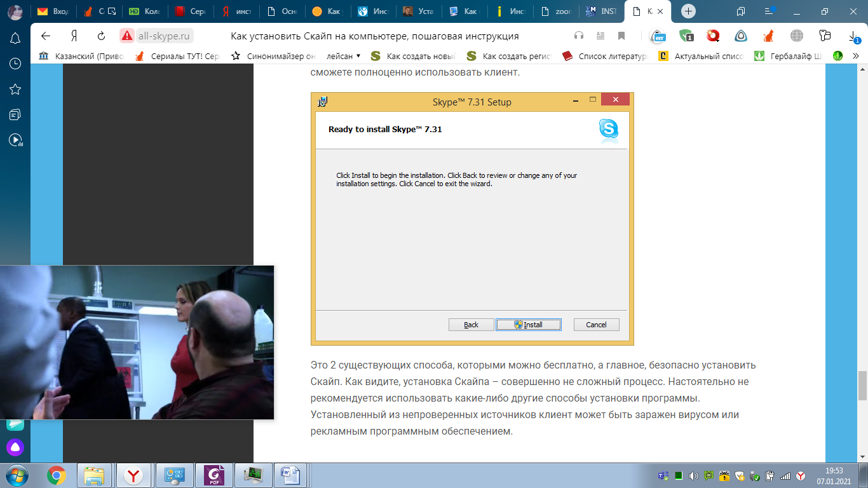
Task: Bookmark this page with the flag icon
Action: pyautogui.click(x=621, y=36)
